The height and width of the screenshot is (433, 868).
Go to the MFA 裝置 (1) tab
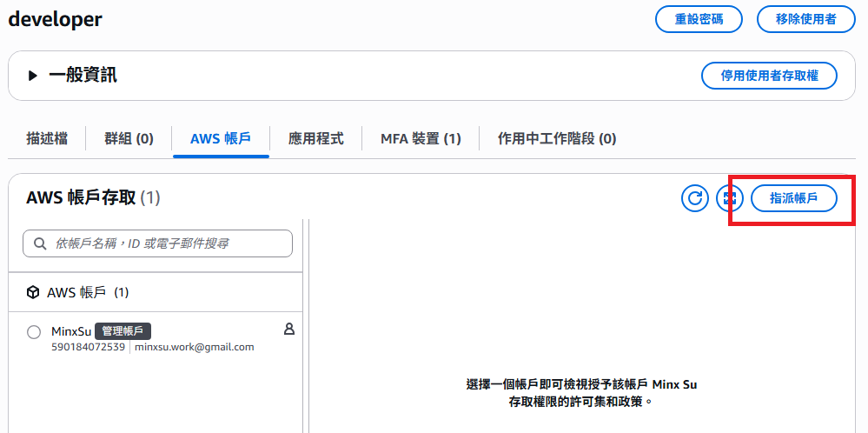(421, 138)
